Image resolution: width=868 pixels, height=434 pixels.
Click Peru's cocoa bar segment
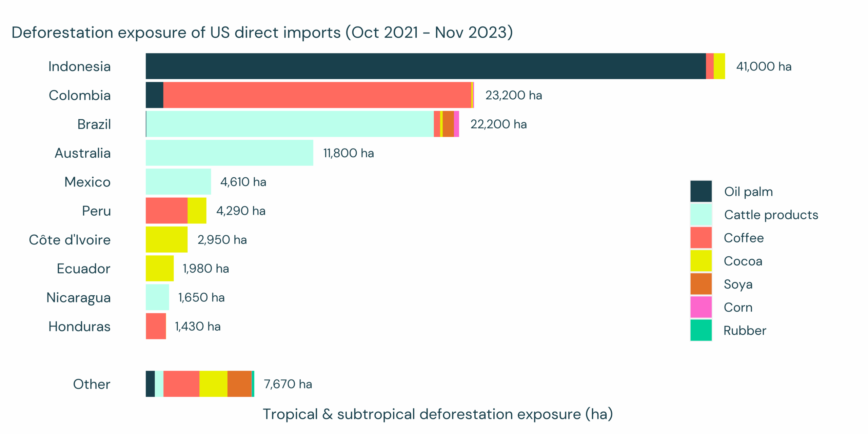pos(197,211)
